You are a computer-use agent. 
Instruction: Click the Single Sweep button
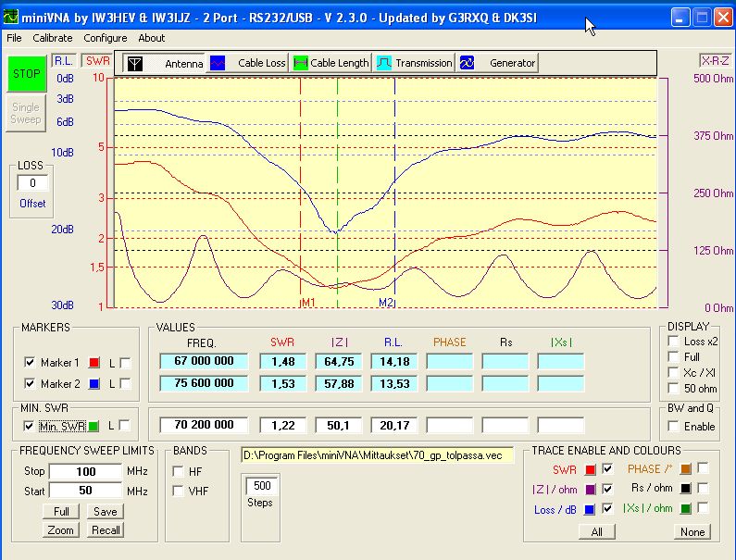(x=26, y=113)
